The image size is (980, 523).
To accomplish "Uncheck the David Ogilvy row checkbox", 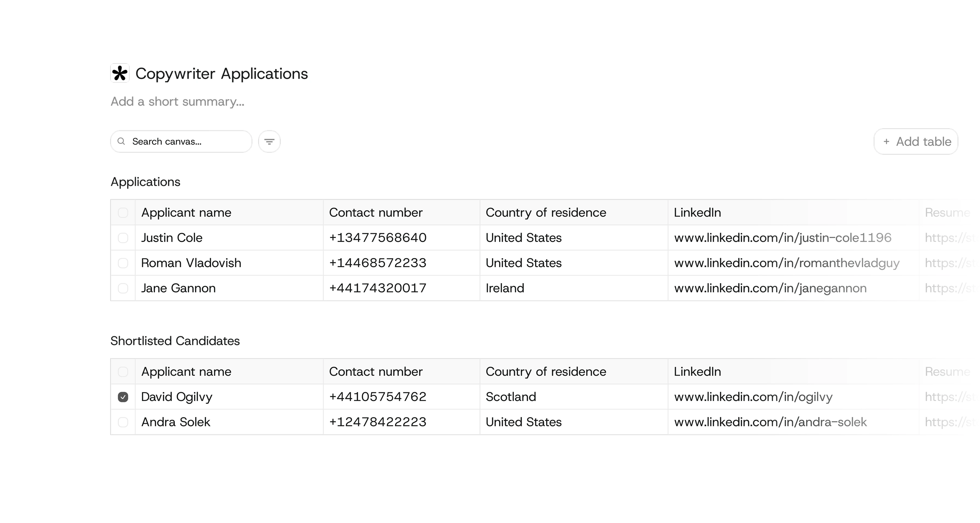I will (x=123, y=397).
